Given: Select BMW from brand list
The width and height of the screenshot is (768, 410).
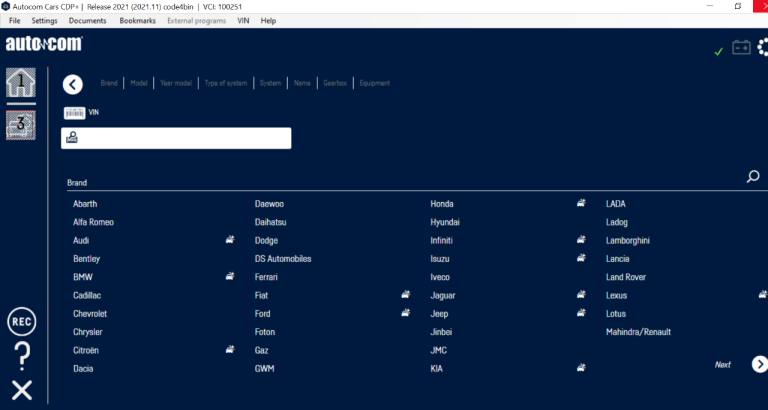Looking at the screenshot, I should [x=83, y=277].
